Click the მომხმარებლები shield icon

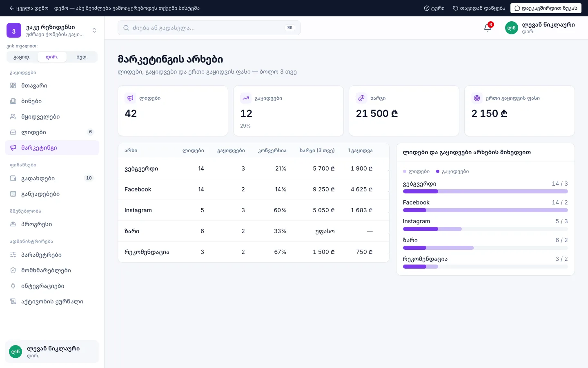click(x=13, y=270)
